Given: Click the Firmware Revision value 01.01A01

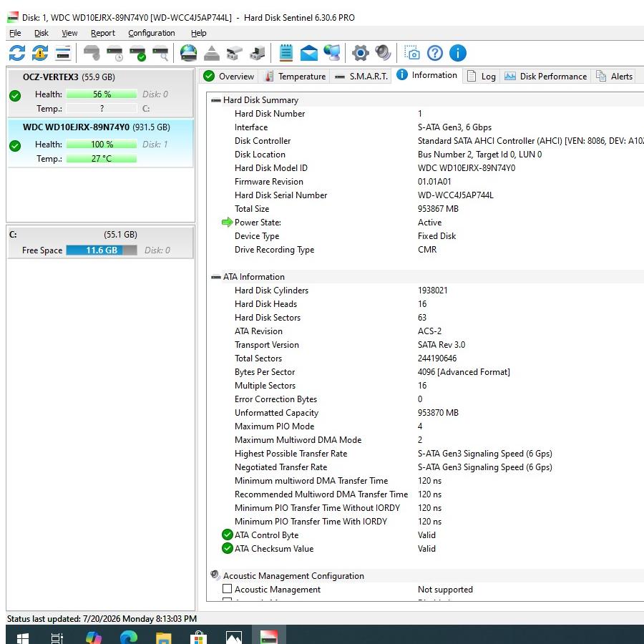Looking at the screenshot, I should (434, 182).
